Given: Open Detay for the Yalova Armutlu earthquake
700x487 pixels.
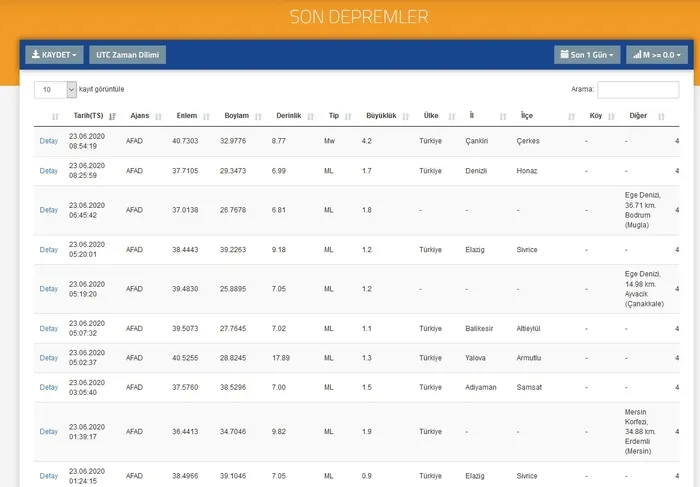Looking at the screenshot, I should tap(49, 358).
